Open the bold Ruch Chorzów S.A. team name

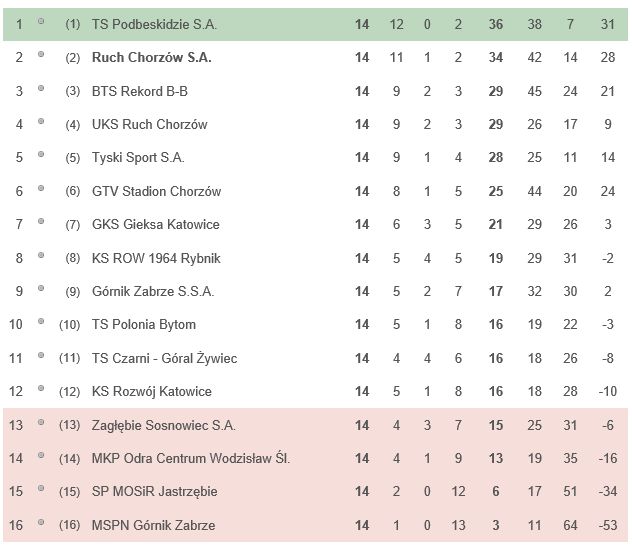[x=152, y=57]
